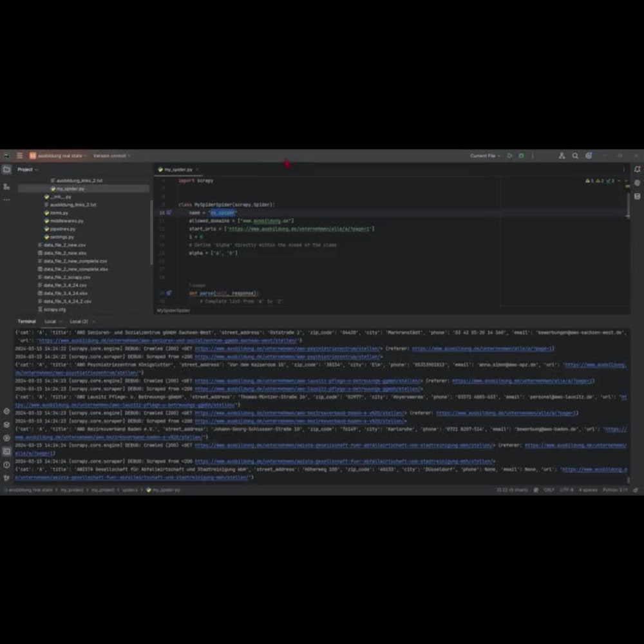Image resolution: width=644 pixels, height=644 pixels.
Task: Open the Project tool window icon
Action: point(6,169)
